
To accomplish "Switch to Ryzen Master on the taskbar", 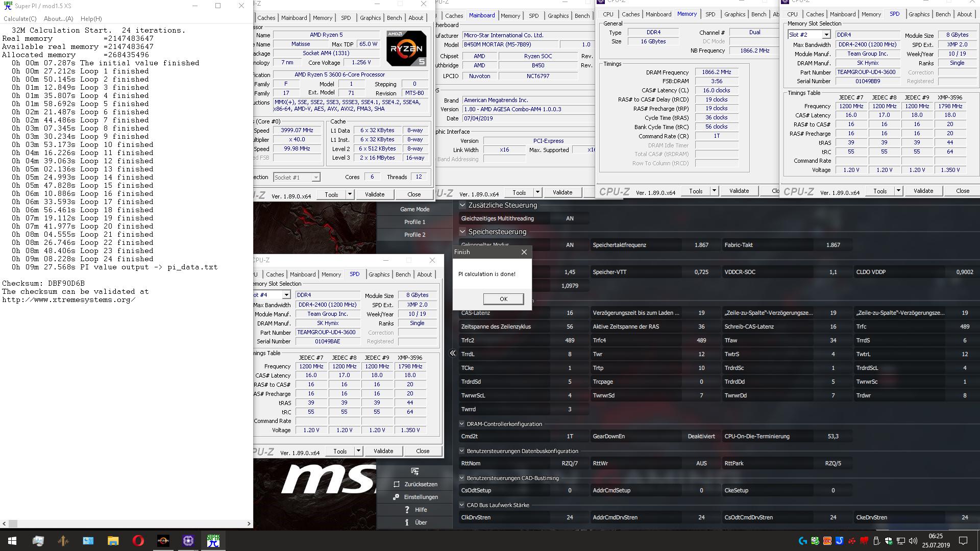I will point(163,541).
